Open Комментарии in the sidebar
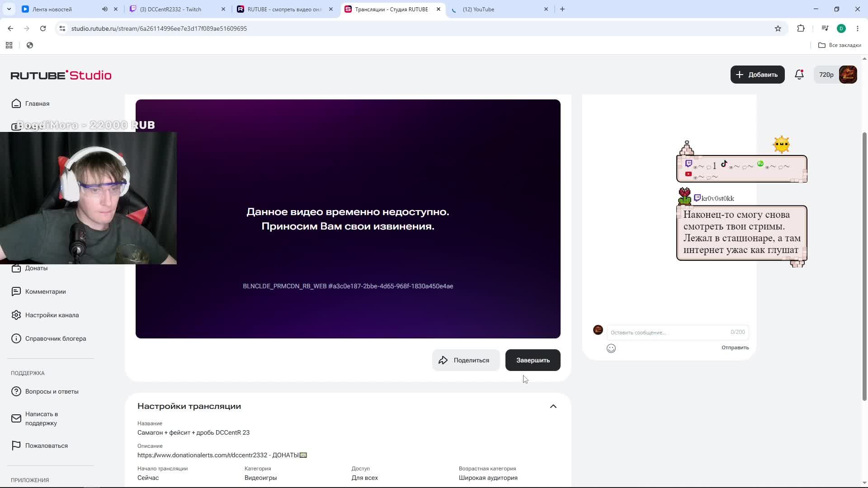Screen dimensions: 868x488 click(46, 291)
